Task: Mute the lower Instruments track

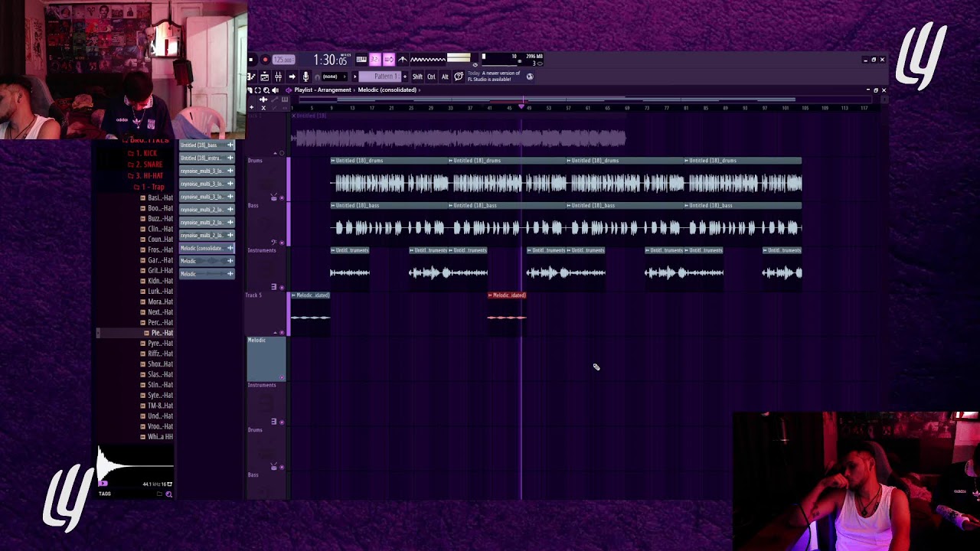Action: pos(282,422)
